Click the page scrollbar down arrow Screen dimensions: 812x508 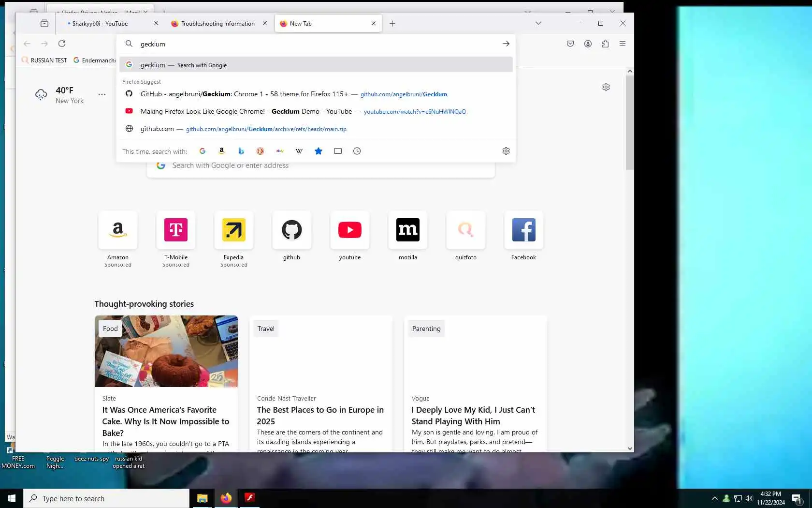630,448
